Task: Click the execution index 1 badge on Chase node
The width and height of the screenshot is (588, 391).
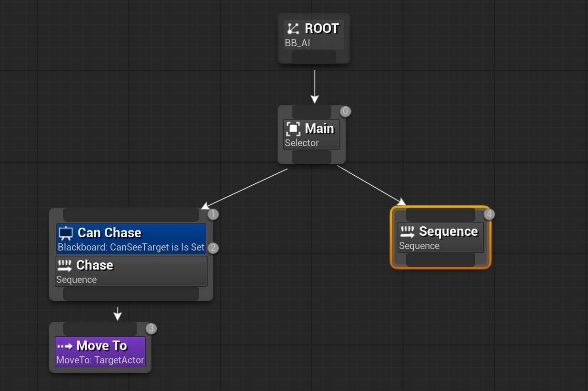Action: pos(213,214)
